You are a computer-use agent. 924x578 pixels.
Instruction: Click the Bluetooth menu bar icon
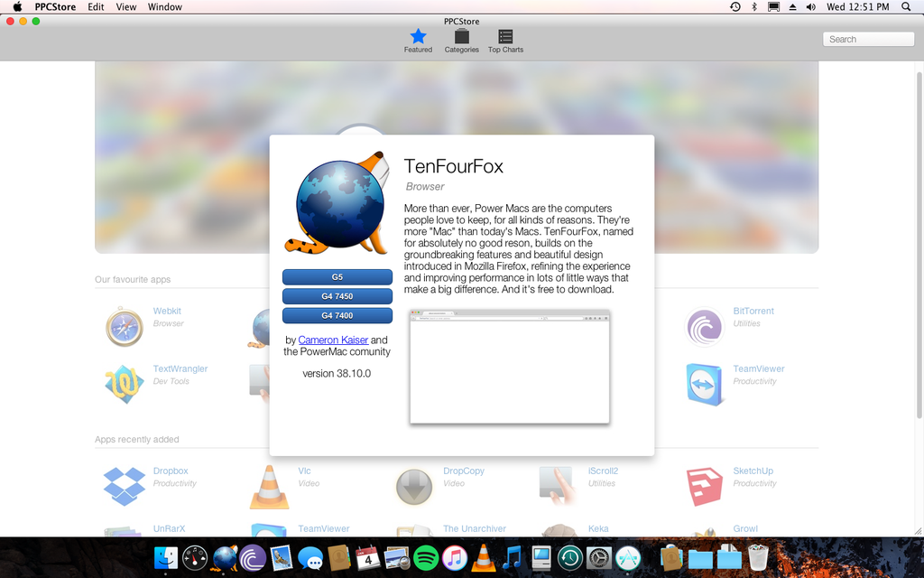753,7
